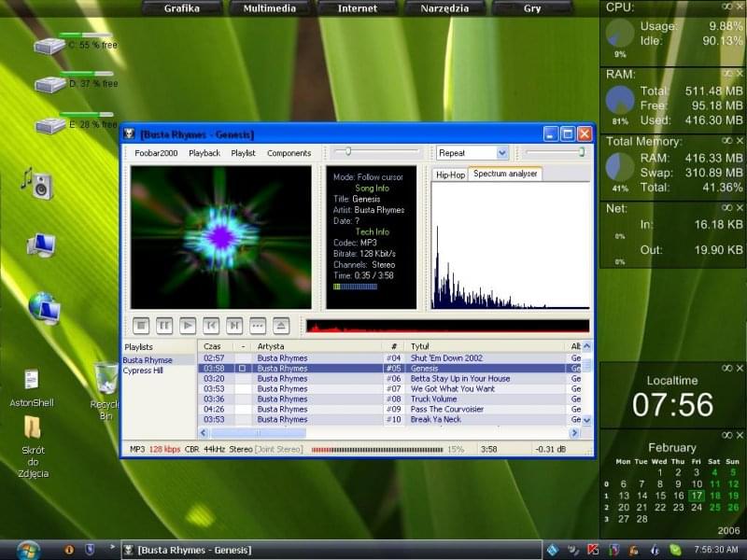Viewport: 747px width, 560px height.
Task: Open the Repeat playback order dropdown
Action: point(501,153)
